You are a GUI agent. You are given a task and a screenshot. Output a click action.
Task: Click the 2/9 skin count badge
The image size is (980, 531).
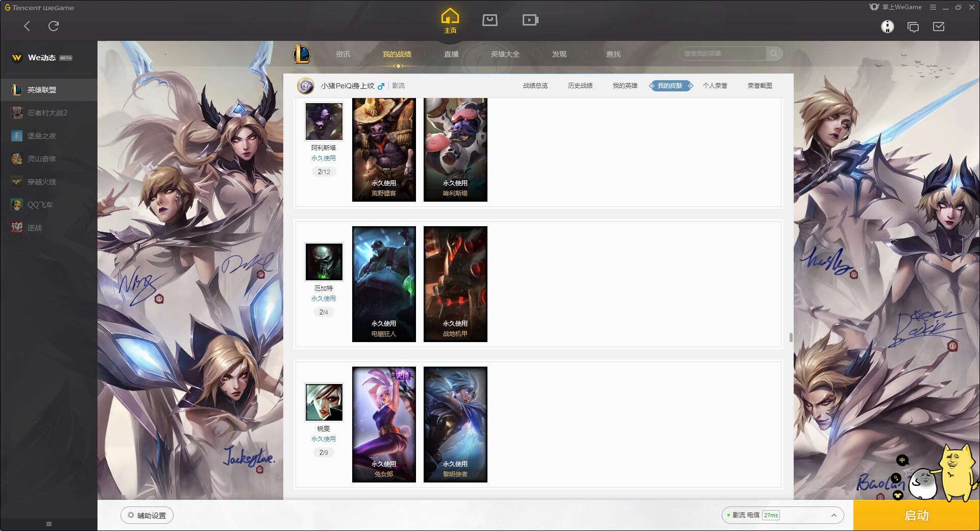pyautogui.click(x=324, y=453)
